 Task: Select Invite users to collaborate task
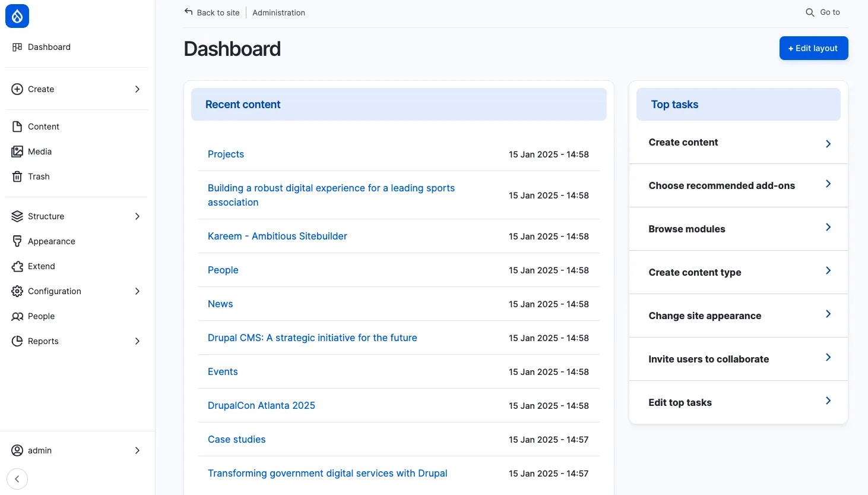pos(708,359)
